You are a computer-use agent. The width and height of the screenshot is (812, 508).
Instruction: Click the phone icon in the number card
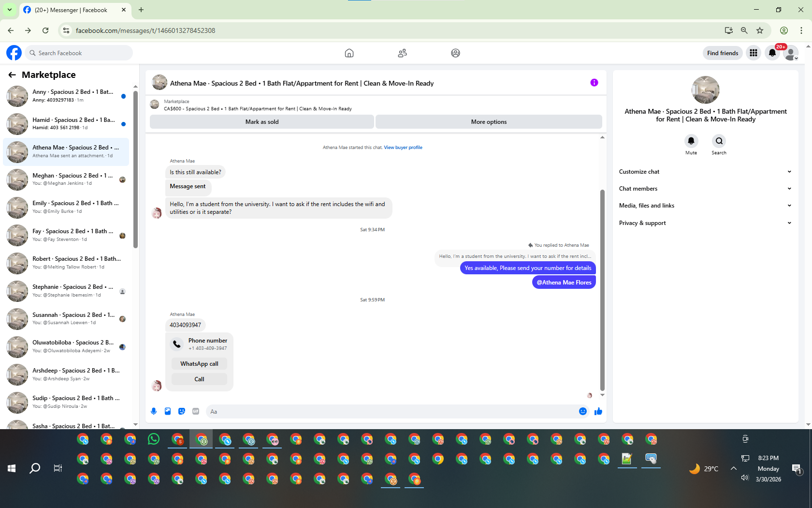[x=177, y=344]
